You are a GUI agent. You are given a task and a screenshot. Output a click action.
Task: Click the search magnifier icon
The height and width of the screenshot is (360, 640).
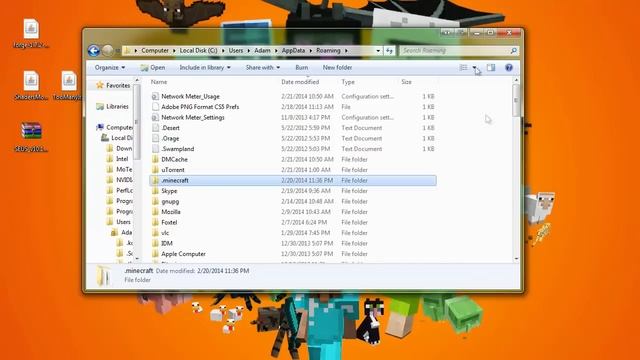[x=513, y=51]
